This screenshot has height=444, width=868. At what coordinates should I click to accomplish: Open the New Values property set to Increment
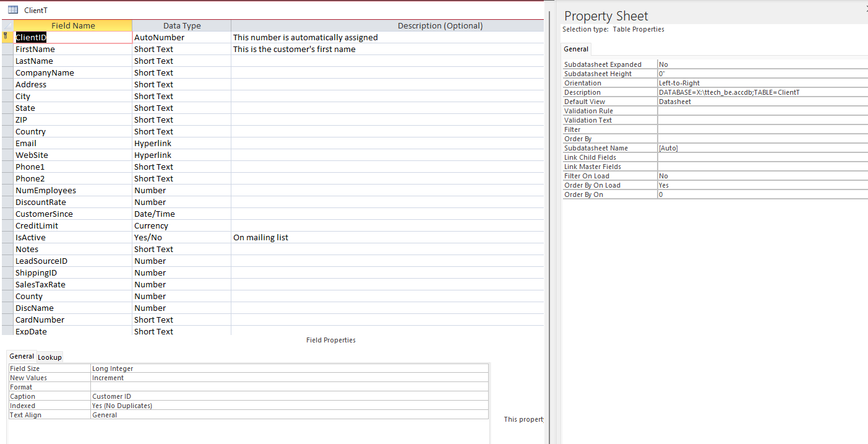tap(289, 378)
